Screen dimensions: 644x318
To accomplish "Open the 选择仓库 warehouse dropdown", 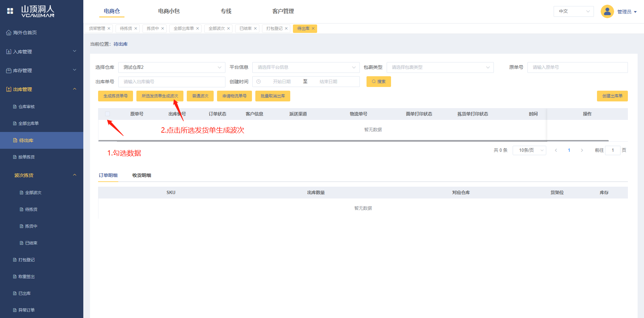I will point(171,67).
